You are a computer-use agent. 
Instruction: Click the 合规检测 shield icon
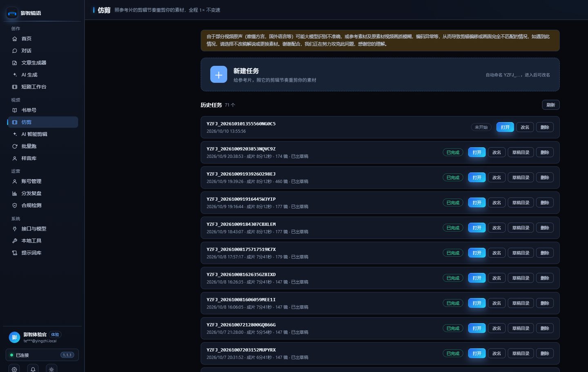15,205
